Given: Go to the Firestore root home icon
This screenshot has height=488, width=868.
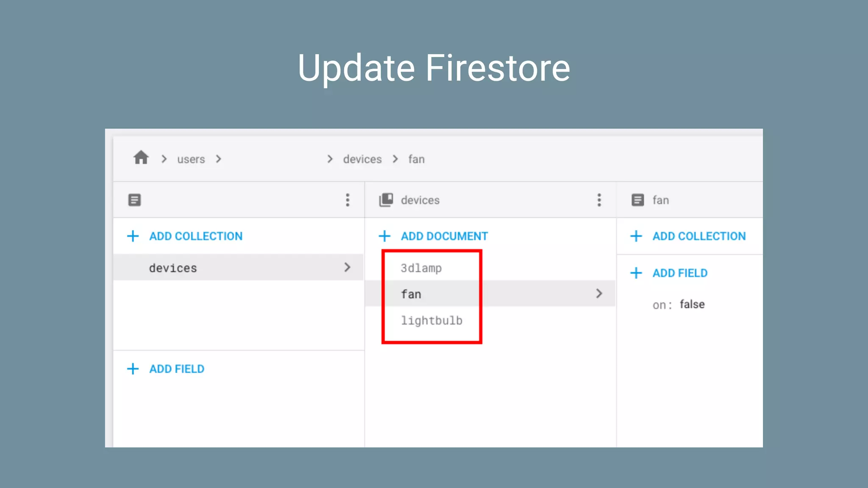Looking at the screenshot, I should (x=141, y=158).
